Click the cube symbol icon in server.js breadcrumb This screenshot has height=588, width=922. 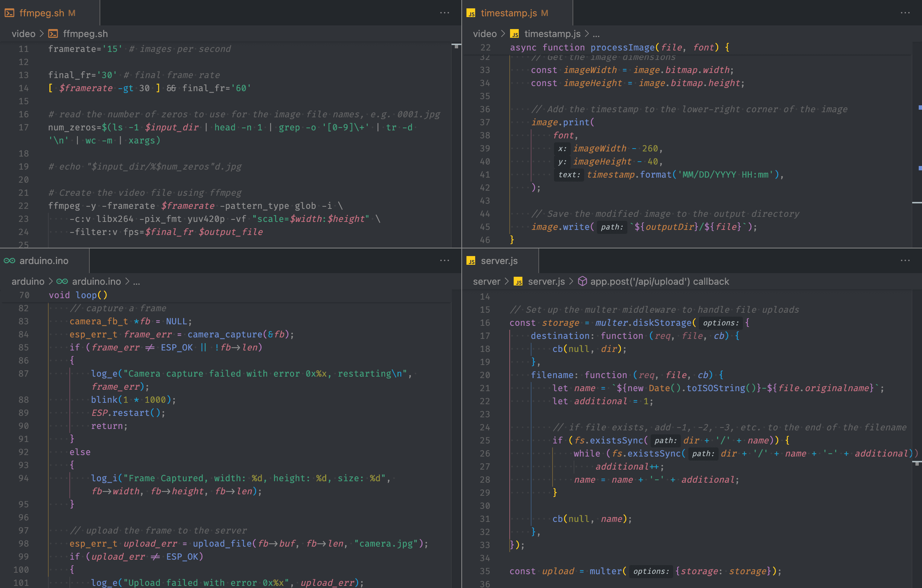(582, 281)
